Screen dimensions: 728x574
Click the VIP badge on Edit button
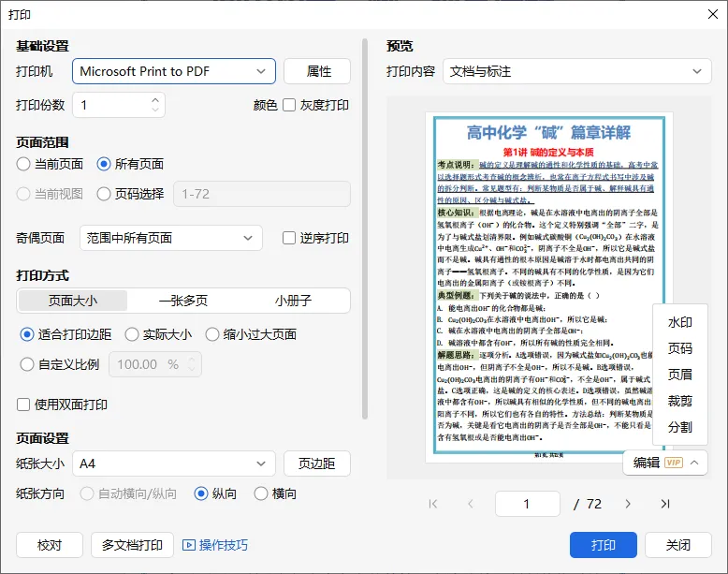[674, 463]
